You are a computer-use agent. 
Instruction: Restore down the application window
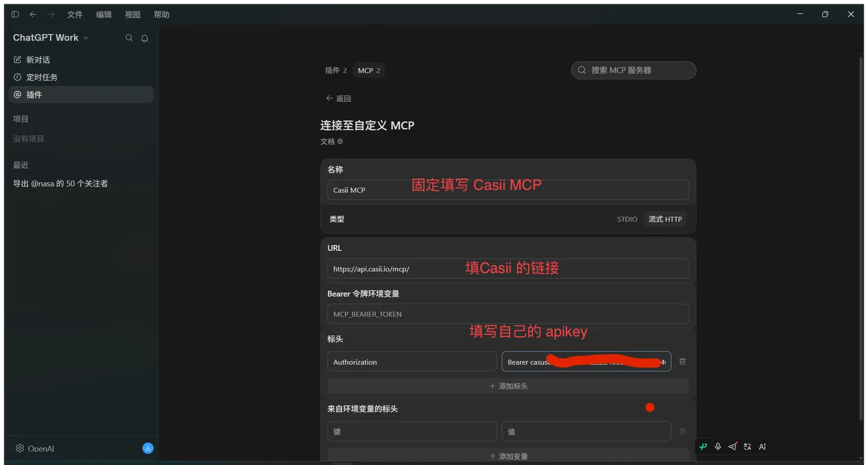click(x=825, y=14)
